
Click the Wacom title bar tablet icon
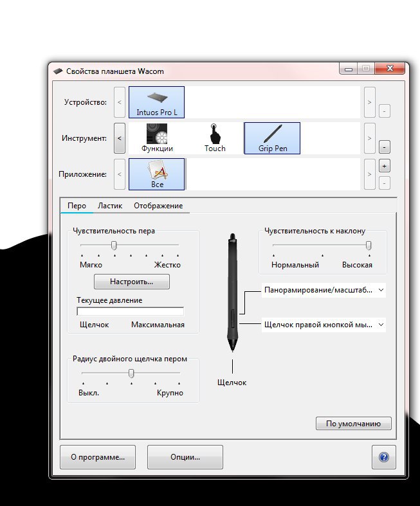58,71
